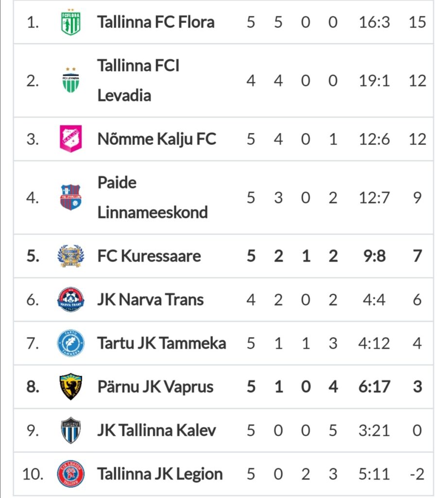This screenshot has width=448, height=498.
Task: Open the Nõmme Kalju FC team link
Action: click(157, 139)
